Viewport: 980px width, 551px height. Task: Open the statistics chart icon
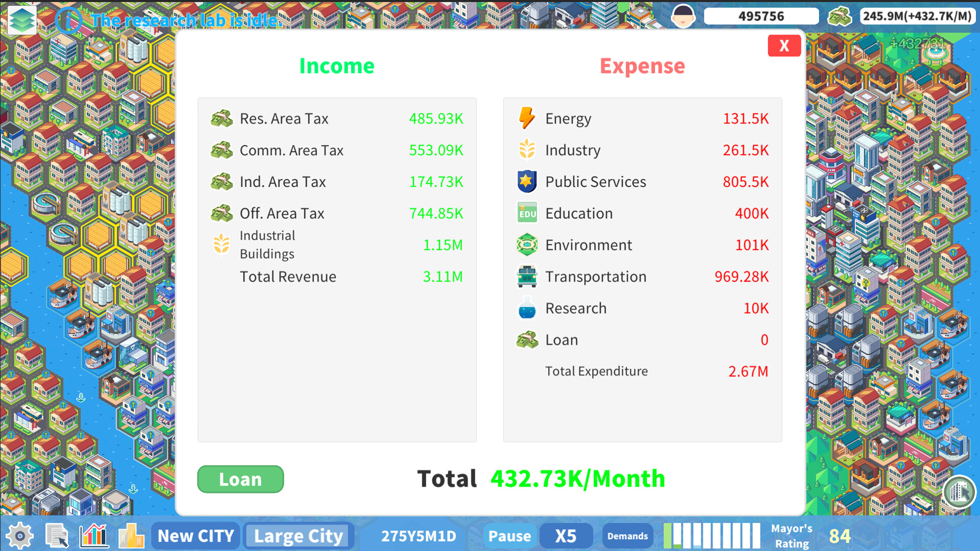(x=93, y=536)
